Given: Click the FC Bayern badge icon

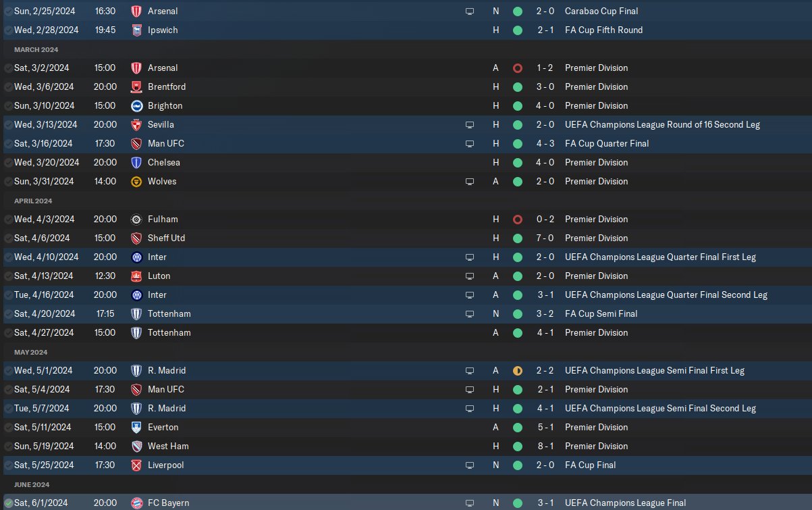Looking at the screenshot, I should [x=136, y=503].
